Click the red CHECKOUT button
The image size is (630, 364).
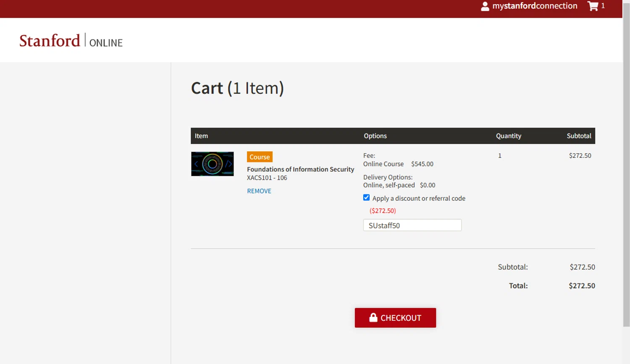pos(395,318)
